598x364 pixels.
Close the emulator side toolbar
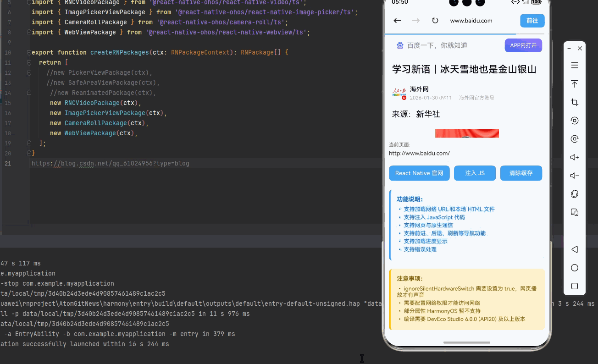pyautogui.click(x=580, y=48)
